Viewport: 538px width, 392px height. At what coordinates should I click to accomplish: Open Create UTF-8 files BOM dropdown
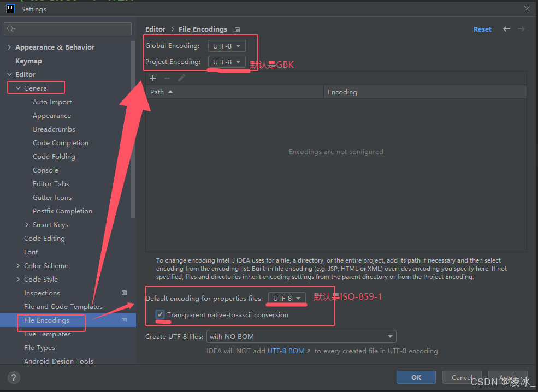pyautogui.click(x=301, y=336)
